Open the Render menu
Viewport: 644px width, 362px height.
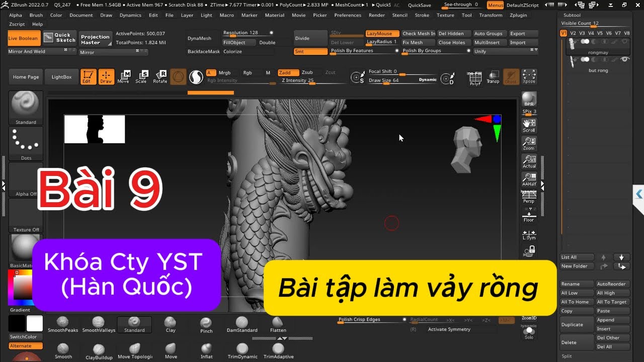[x=377, y=15]
